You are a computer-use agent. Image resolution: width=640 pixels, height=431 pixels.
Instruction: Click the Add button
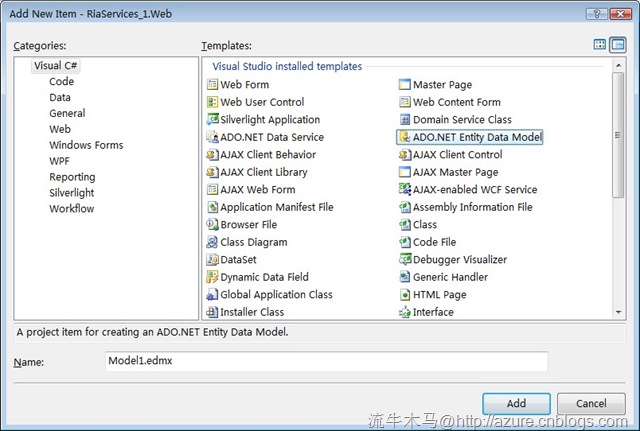tap(516, 403)
